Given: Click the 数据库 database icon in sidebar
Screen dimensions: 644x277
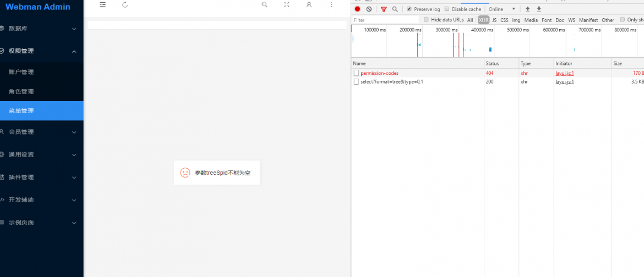Looking at the screenshot, I should [2, 29].
